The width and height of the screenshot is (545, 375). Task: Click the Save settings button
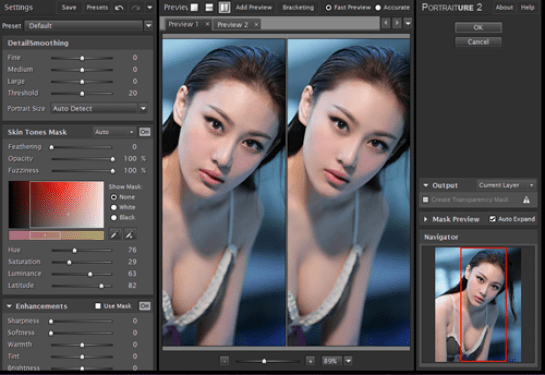pyautogui.click(x=69, y=7)
